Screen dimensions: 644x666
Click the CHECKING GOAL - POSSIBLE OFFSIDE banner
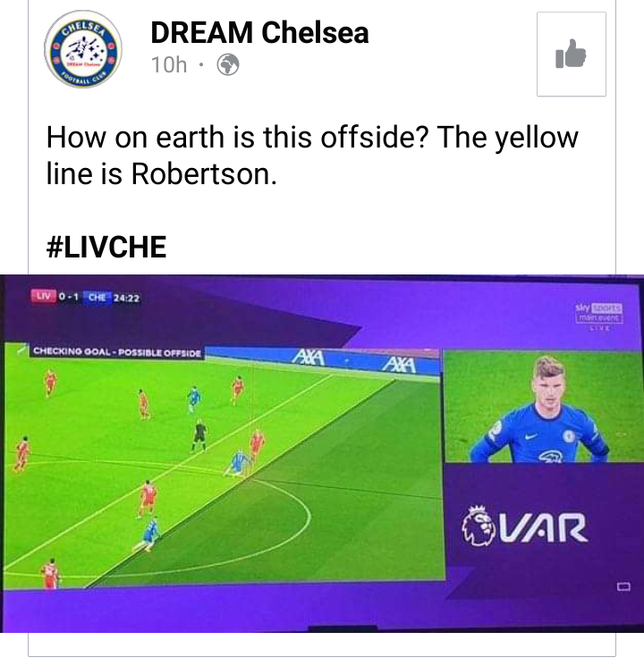pos(117,352)
